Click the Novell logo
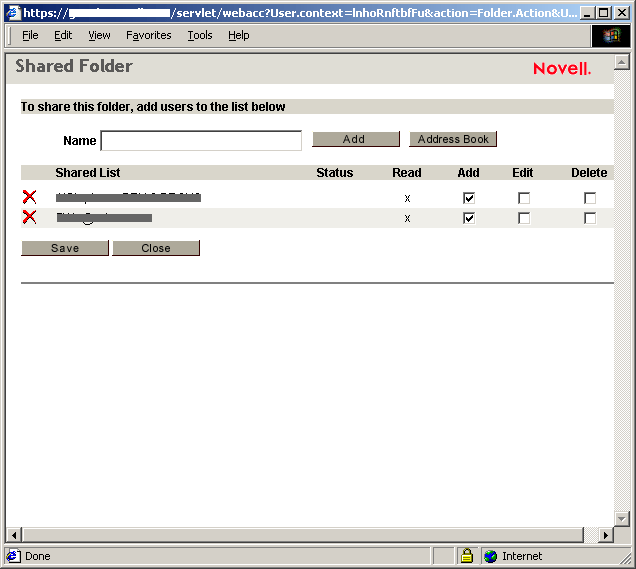The image size is (636, 569). tap(562, 69)
